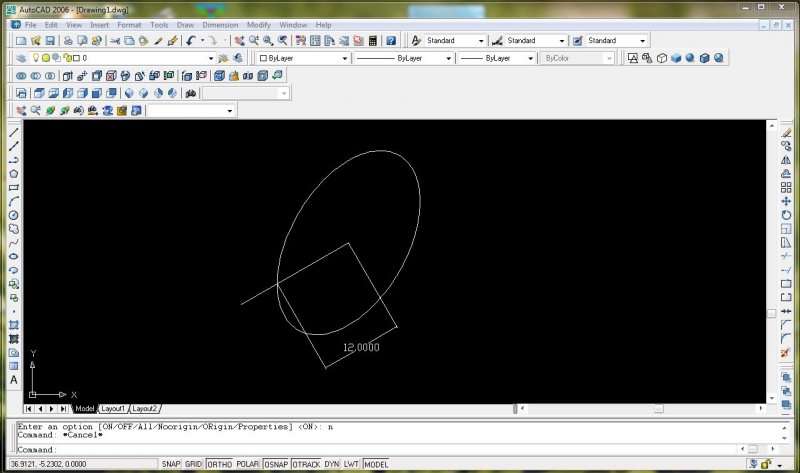
Task: Open the Layer Properties Manager icon
Action: click(x=21, y=59)
